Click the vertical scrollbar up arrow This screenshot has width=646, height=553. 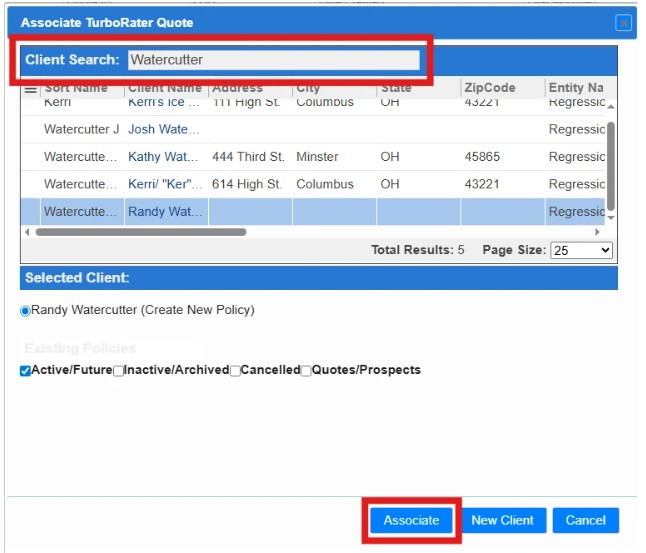(611, 106)
